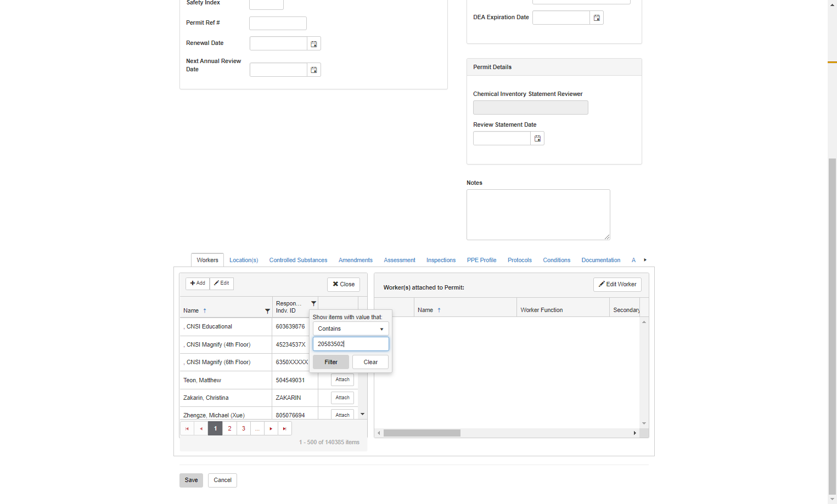Viewport: 837px width, 504px height.
Task: Attach Teon, Matthew to the permit
Action: click(x=342, y=380)
